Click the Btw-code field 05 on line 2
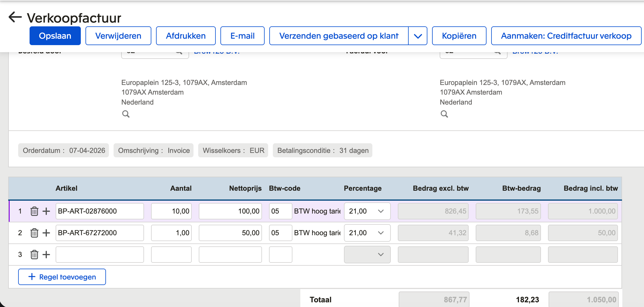644x307 pixels. coord(280,233)
